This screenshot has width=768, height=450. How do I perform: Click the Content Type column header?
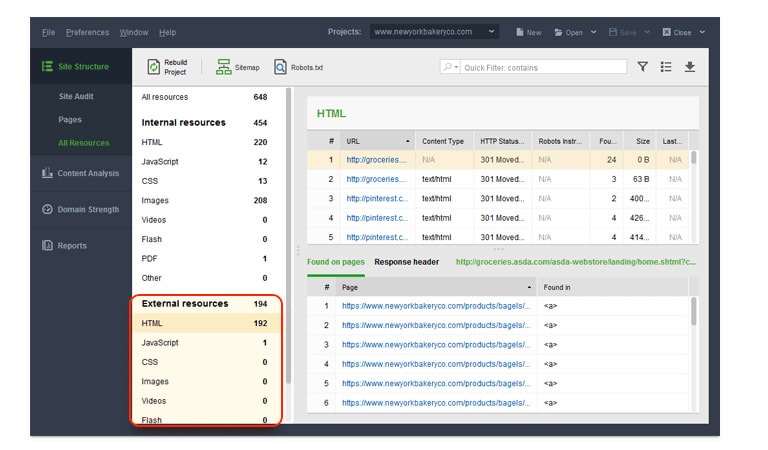[444, 141]
